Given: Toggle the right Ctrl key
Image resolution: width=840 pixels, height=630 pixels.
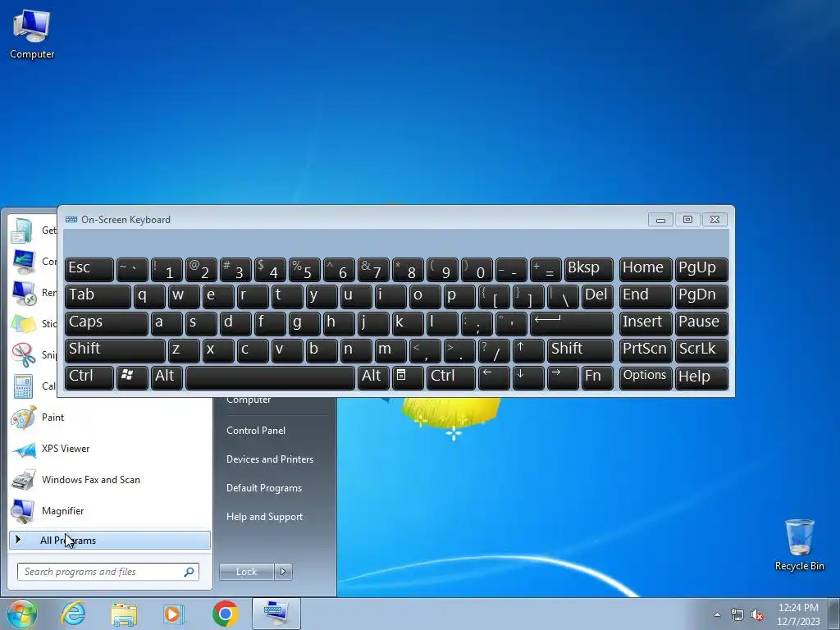Looking at the screenshot, I should pyautogui.click(x=451, y=377).
